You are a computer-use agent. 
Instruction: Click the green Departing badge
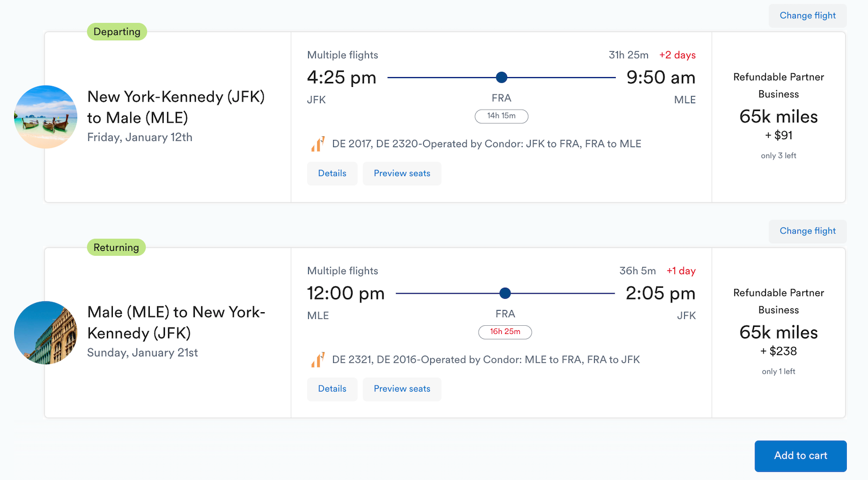(117, 31)
